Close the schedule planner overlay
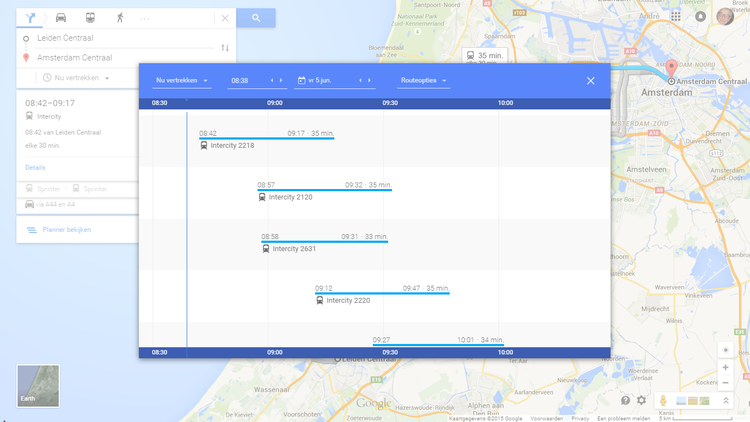750x422 pixels. [x=591, y=81]
